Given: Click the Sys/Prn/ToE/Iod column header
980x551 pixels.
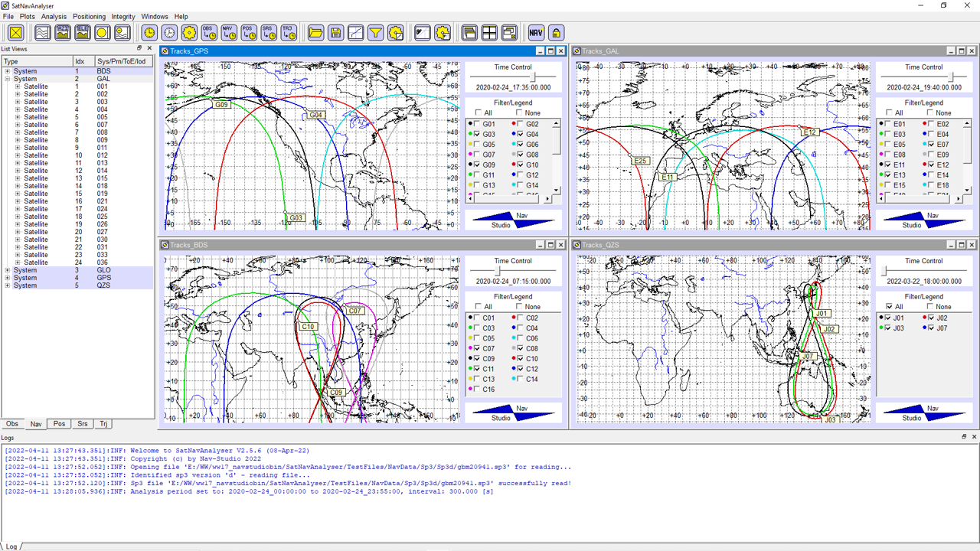Looking at the screenshot, I should click(121, 61).
